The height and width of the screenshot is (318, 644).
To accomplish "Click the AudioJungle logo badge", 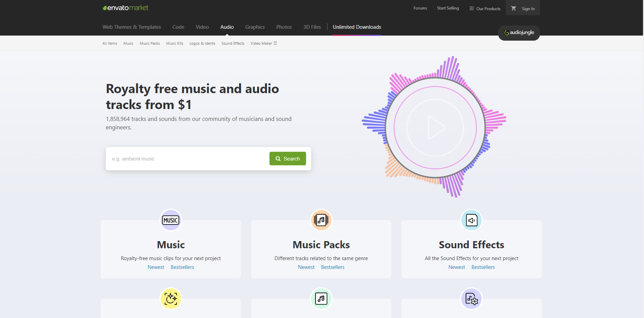I will [x=519, y=33].
